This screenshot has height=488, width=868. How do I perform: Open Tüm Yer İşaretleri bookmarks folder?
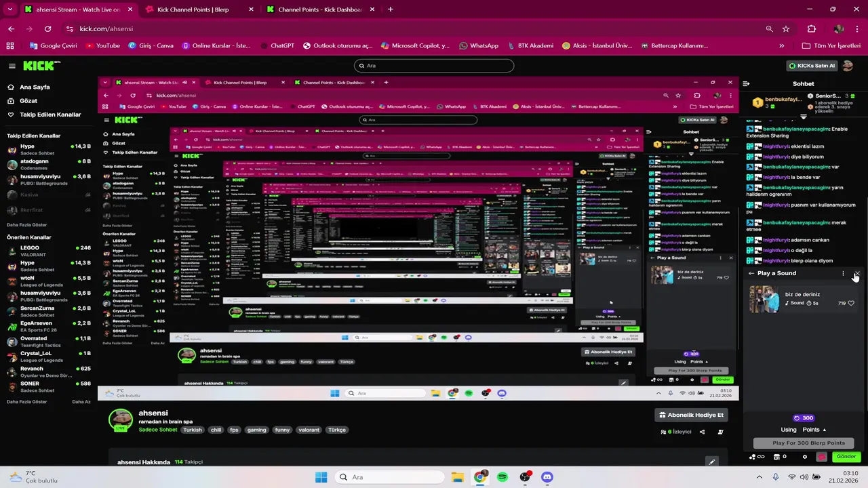[x=831, y=45]
